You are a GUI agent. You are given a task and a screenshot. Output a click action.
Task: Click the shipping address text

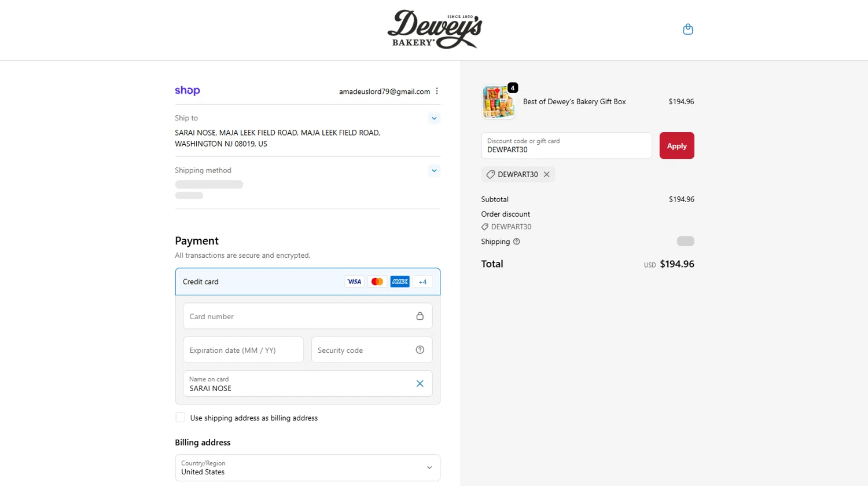click(x=278, y=138)
